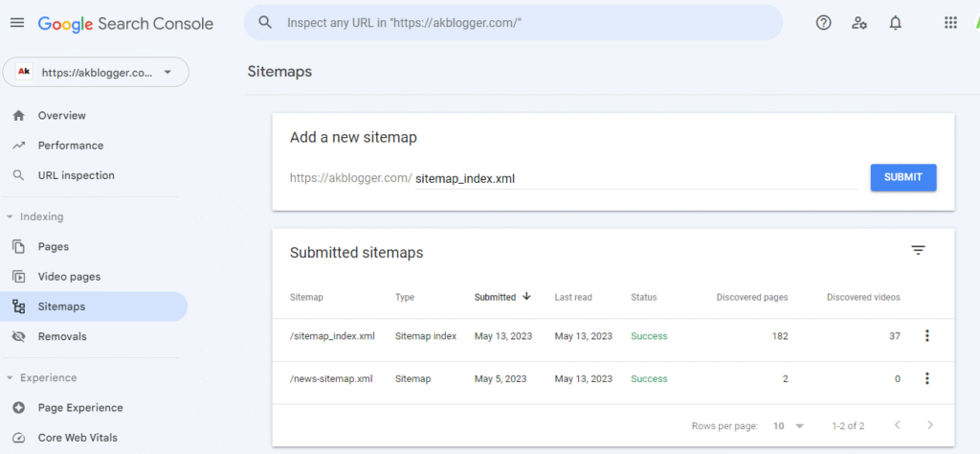Select Sitemaps in the sidebar

click(94, 306)
